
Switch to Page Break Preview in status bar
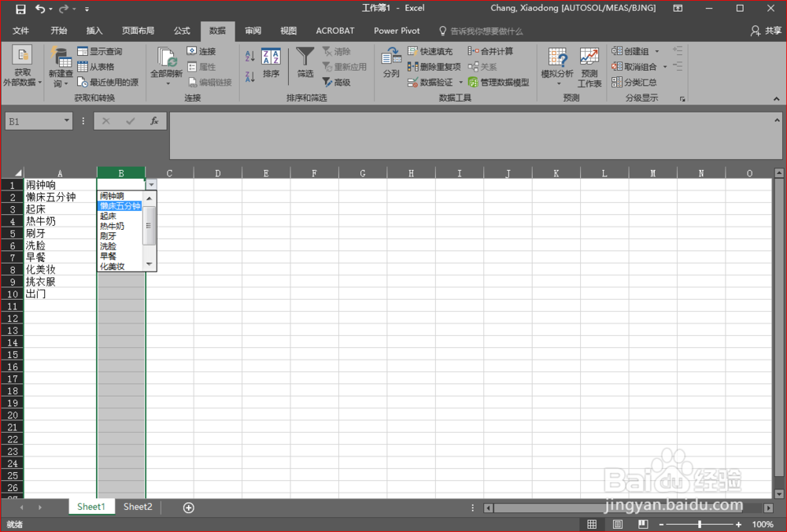click(x=643, y=524)
